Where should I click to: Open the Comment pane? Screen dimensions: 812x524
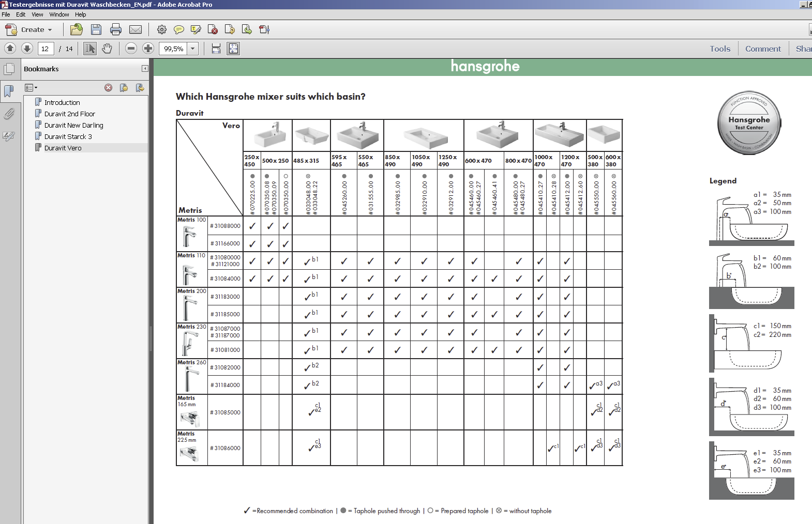tap(763, 49)
